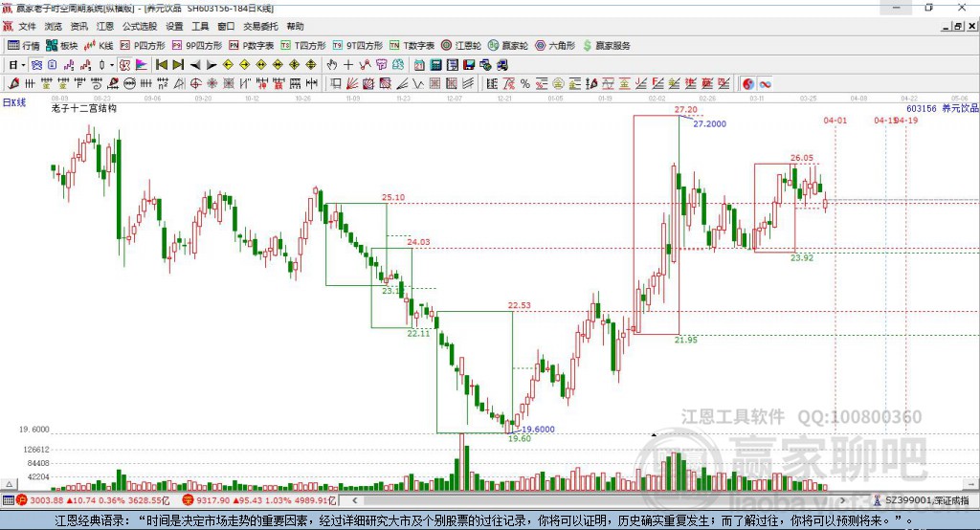
Task: Open the 江恩轮 Gann wheel
Action: tap(461, 46)
